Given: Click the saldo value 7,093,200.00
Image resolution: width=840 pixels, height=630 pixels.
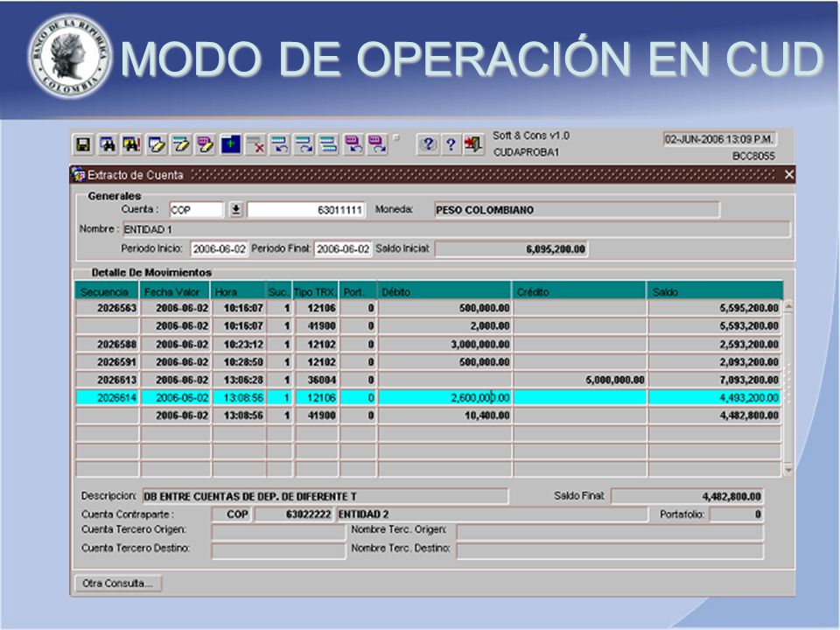Looking at the screenshot, I should coord(715,380).
